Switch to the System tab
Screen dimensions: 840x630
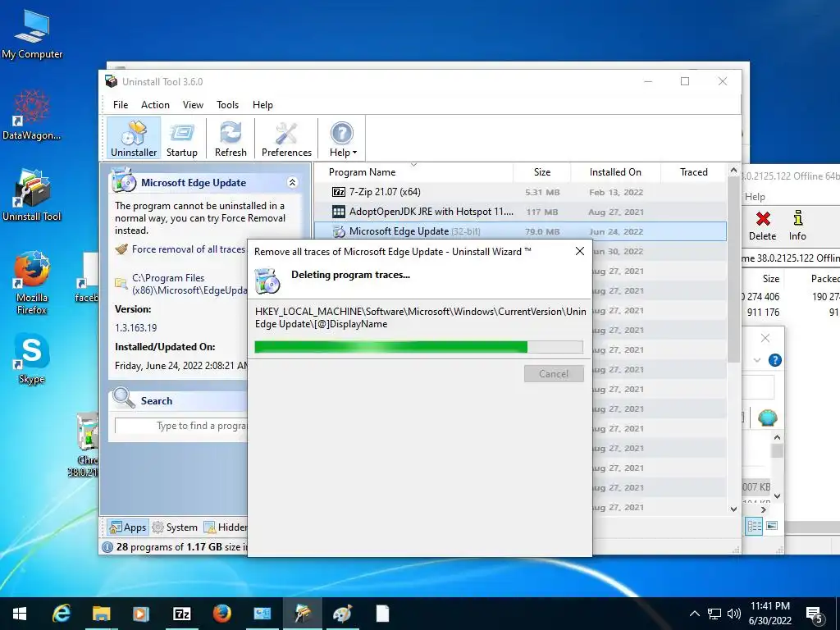pos(176,527)
